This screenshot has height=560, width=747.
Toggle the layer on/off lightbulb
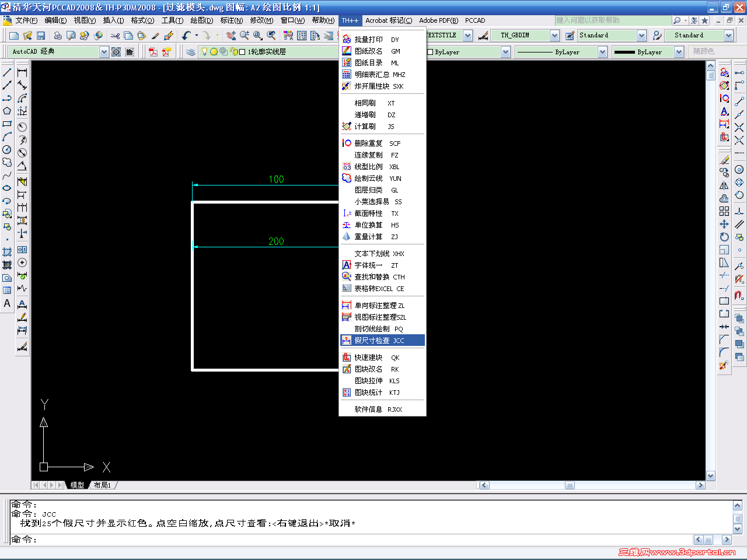(x=204, y=52)
